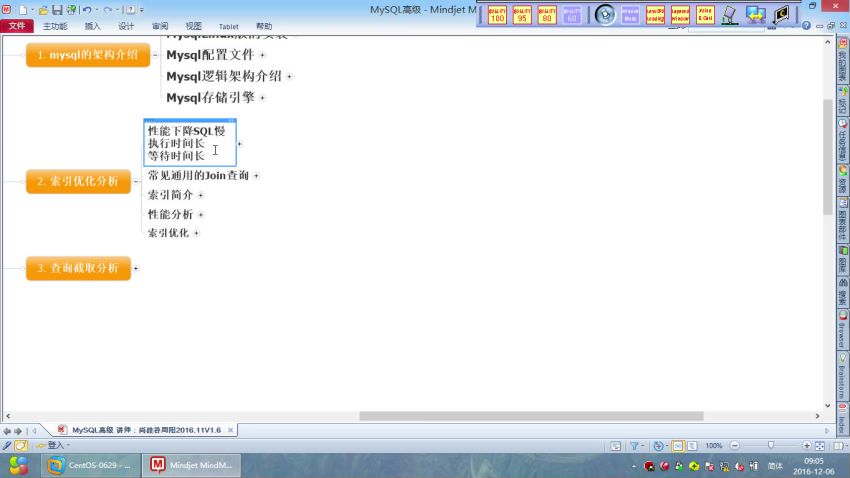
Task: Click the blue help question mark icon
Action: 807,25
